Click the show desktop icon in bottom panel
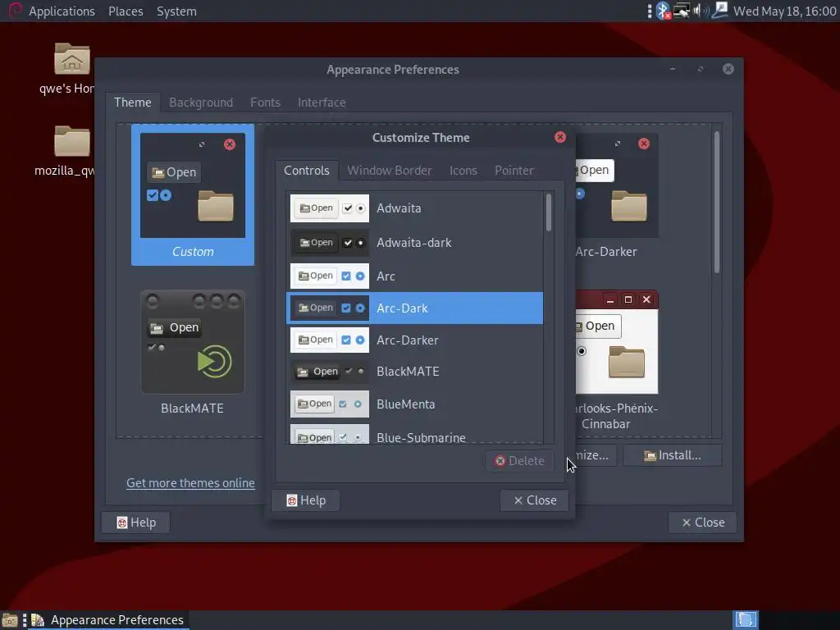The height and width of the screenshot is (630, 840). [10, 620]
